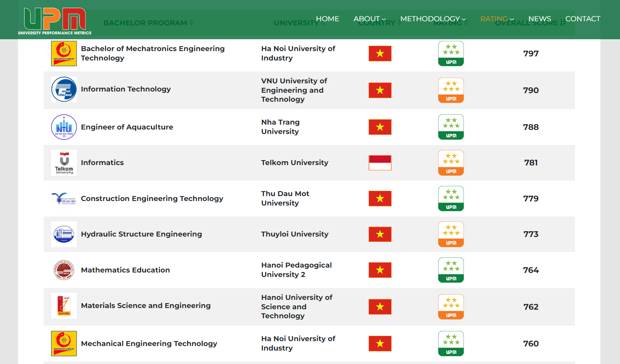620x364 pixels.
Task: Click Vietnam flag in Construction Engineering Technology row
Action: pyautogui.click(x=380, y=199)
